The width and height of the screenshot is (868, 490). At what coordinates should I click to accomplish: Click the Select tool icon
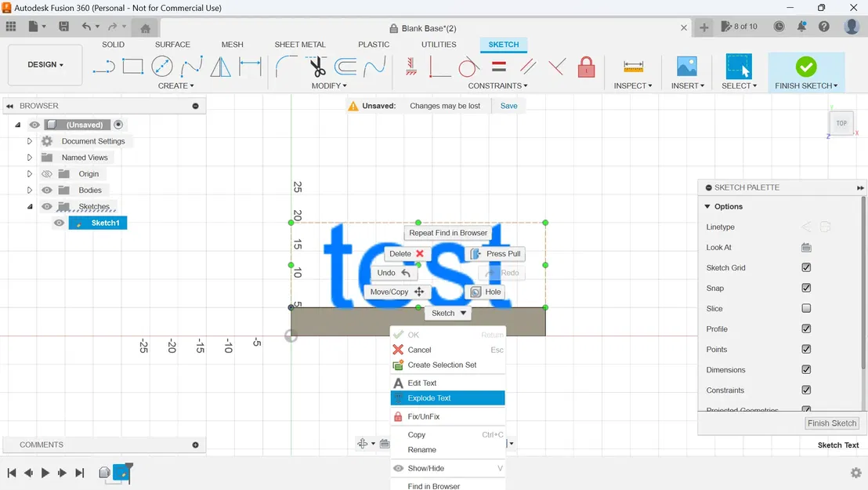739,67
